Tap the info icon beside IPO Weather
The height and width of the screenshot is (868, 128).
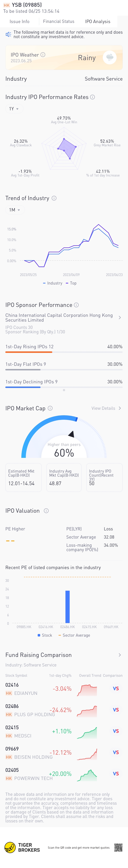[43, 55]
